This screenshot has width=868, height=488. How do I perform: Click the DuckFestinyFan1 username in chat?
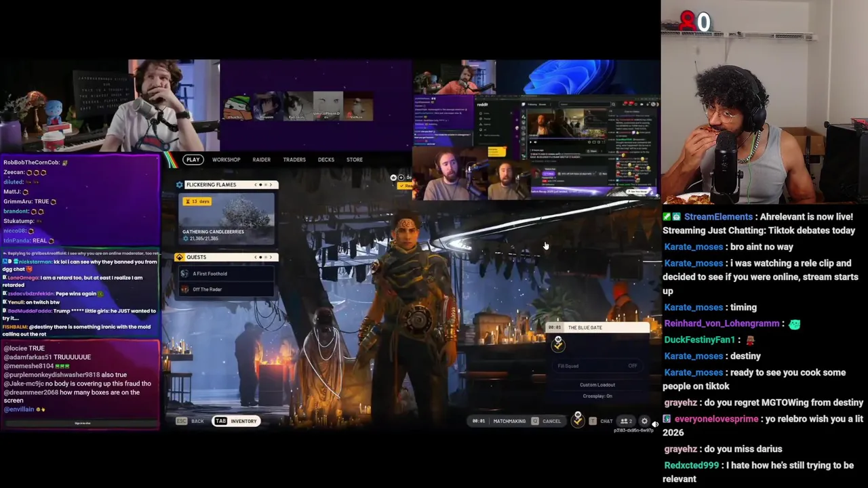699,340
